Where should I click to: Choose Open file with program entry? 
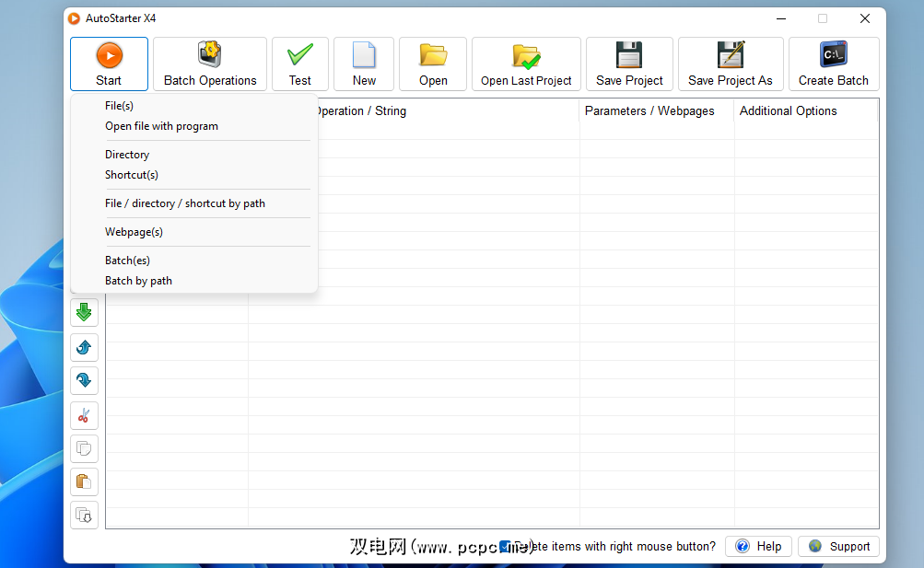pyautogui.click(x=193, y=126)
